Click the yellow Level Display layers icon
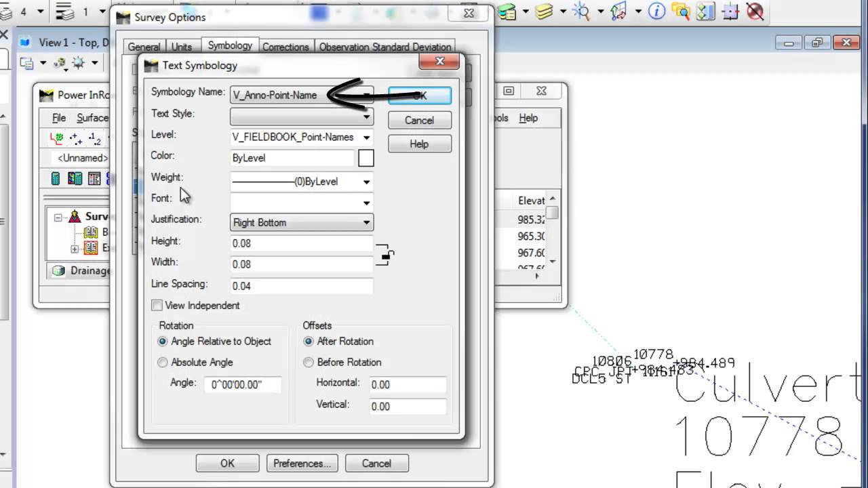Viewport: 868px width, 488px height. pos(542,12)
